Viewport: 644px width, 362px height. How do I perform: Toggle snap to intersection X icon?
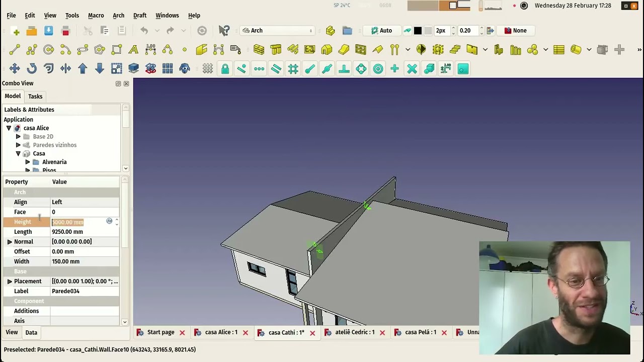click(412, 68)
